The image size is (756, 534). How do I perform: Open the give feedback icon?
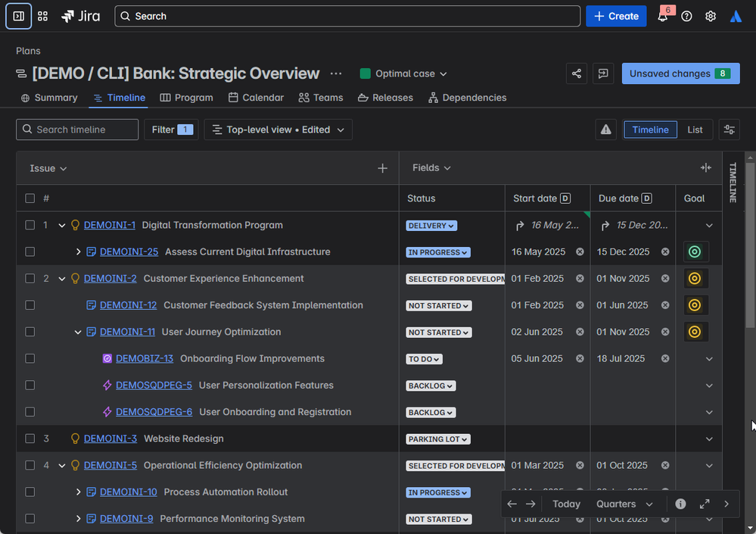(603, 73)
